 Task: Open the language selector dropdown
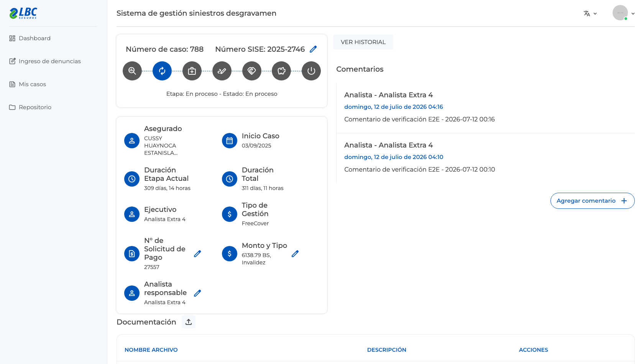click(x=590, y=13)
